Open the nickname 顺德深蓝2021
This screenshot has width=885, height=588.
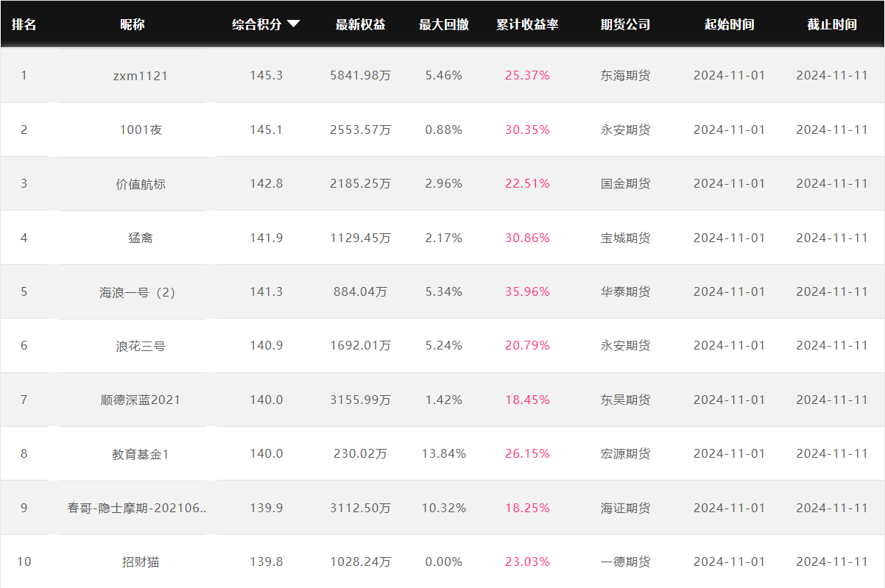141,400
